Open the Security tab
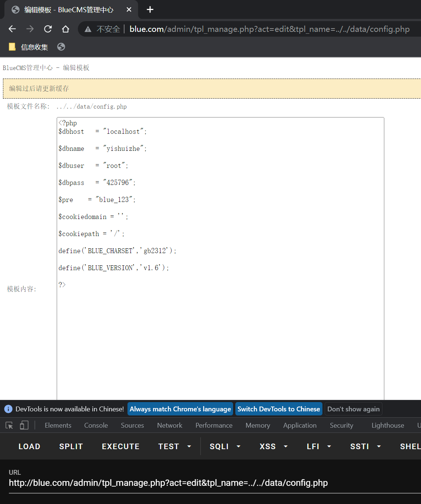Screen dimensions: 421x504 coord(341,425)
